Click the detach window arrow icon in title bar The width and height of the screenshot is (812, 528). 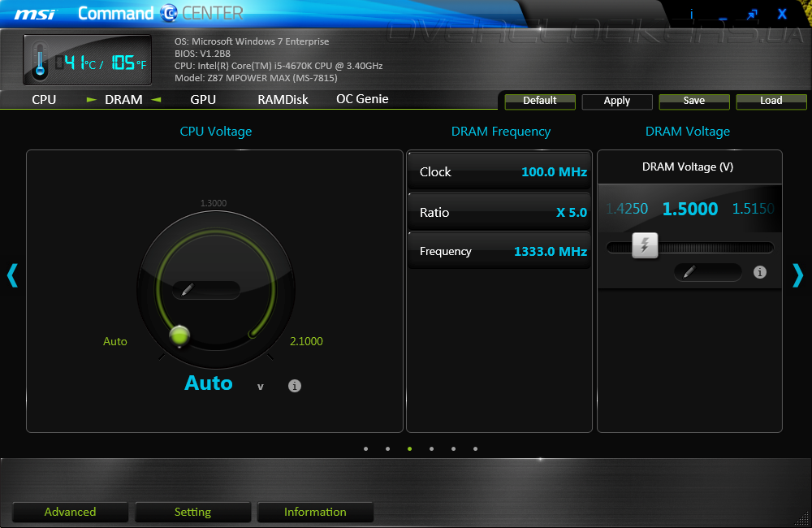click(x=752, y=15)
